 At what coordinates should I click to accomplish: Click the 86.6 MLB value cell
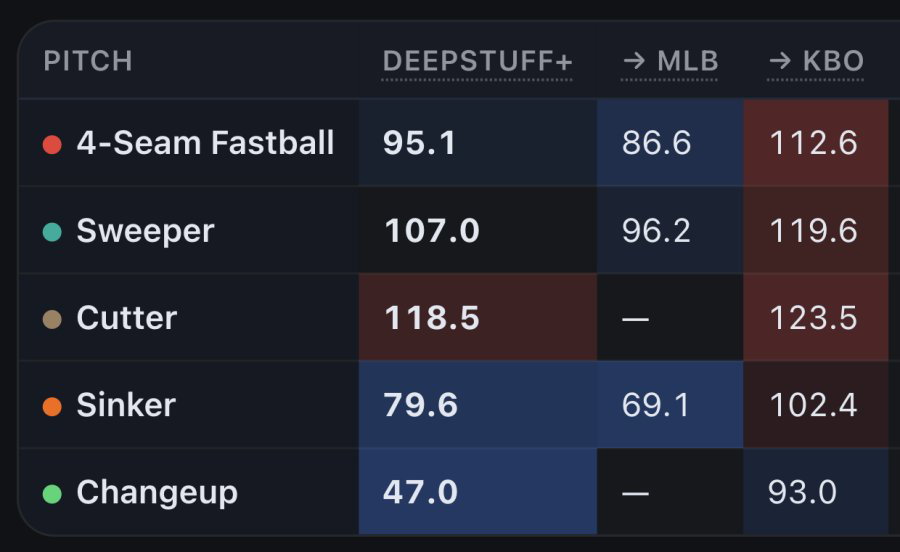670,143
